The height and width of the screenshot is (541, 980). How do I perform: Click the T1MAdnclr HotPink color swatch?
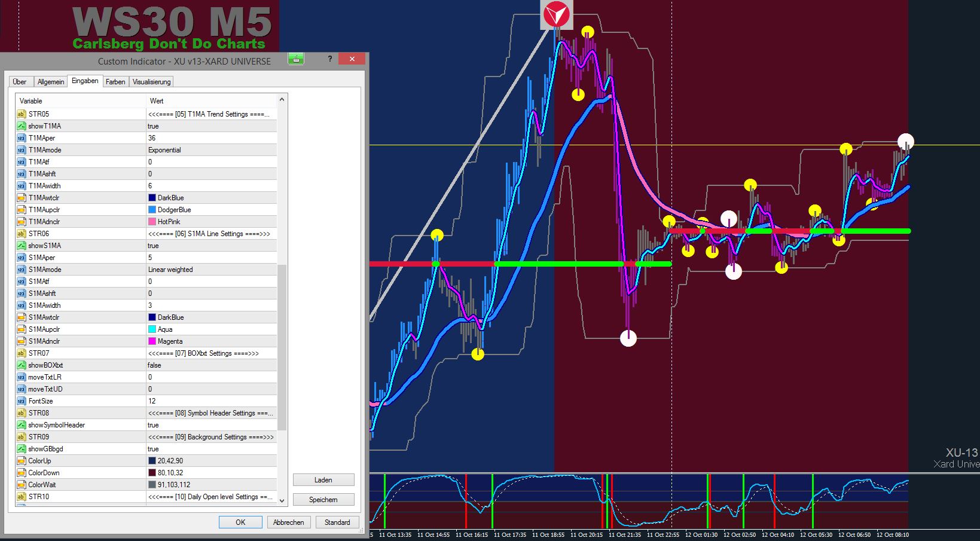152,222
